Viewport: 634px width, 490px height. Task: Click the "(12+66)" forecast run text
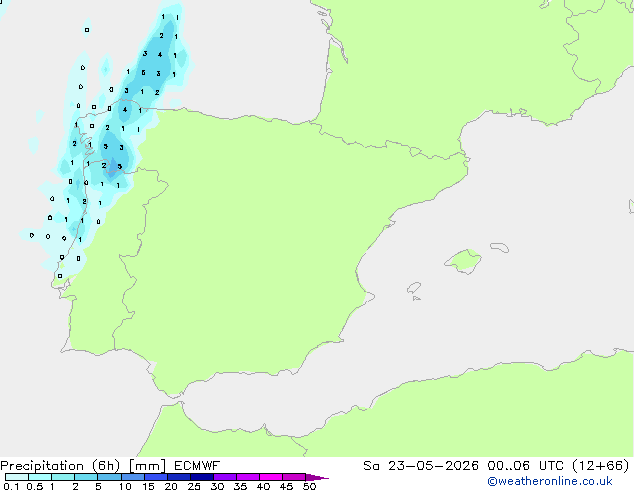601,466
